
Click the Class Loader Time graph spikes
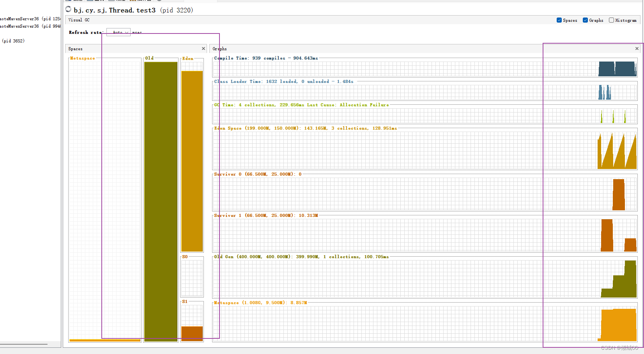pyautogui.click(x=605, y=92)
